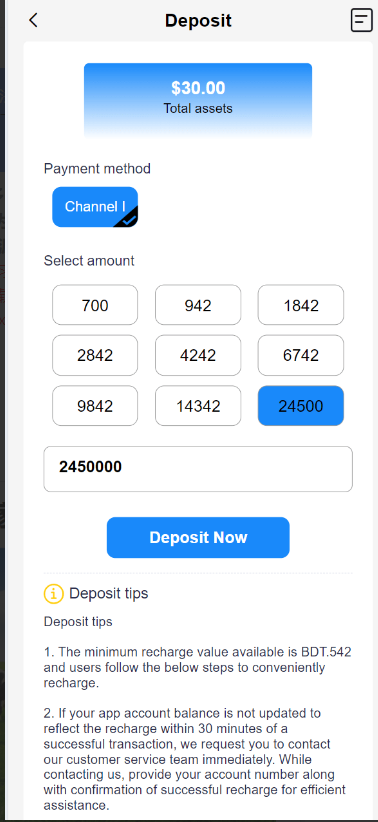Viewport: 378px width, 822px height.
Task: Select the 1842 amount
Action: [x=301, y=305]
